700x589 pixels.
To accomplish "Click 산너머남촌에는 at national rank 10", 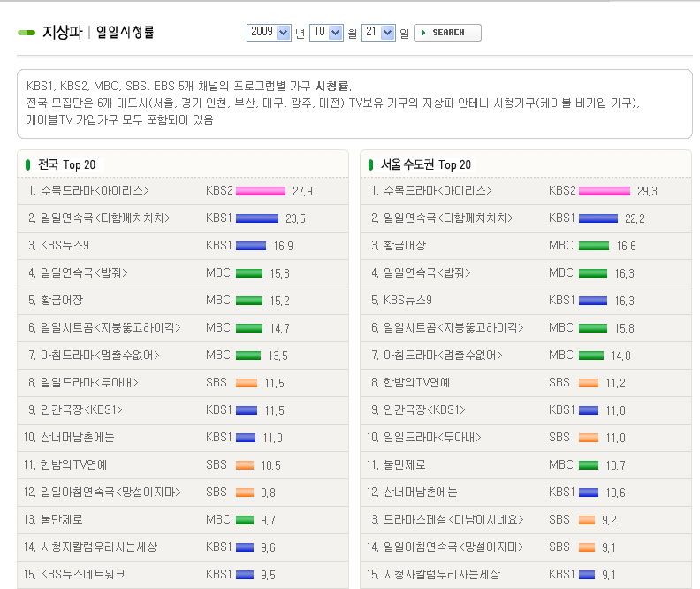I will tap(77, 437).
